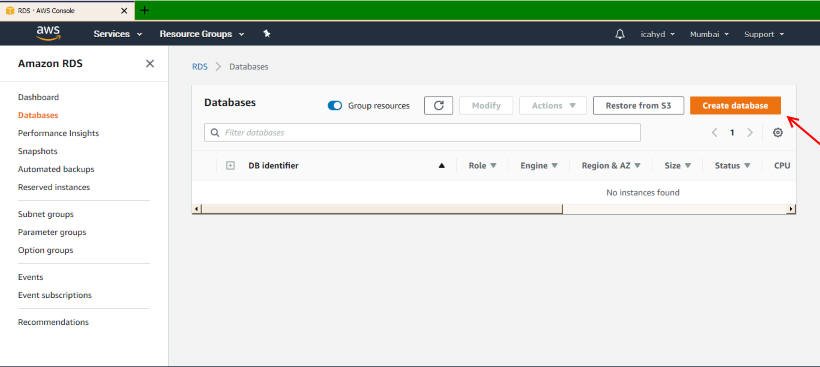This screenshot has width=820, height=367.
Task: Sort by Size column
Action: click(x=678, y=166)
